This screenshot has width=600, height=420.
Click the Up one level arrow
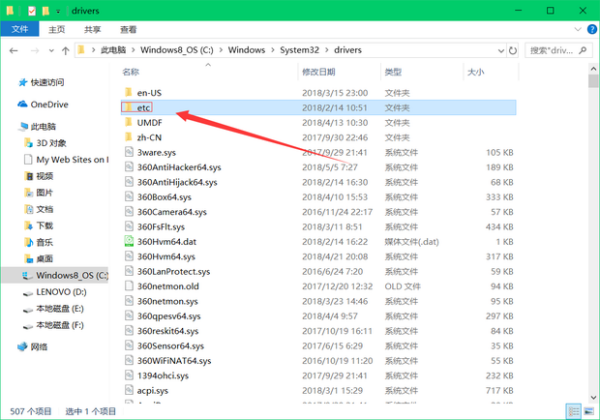pos(63,49)
